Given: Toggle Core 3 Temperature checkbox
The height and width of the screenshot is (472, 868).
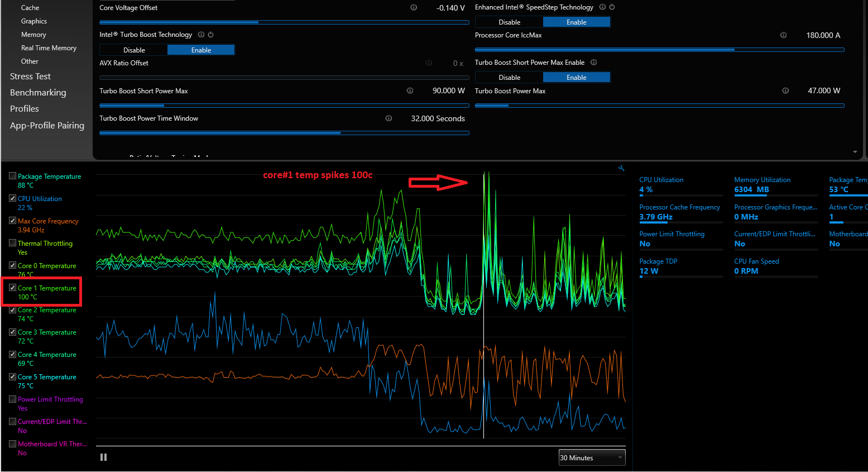Looking at the screenshot, I should point(12,332).
